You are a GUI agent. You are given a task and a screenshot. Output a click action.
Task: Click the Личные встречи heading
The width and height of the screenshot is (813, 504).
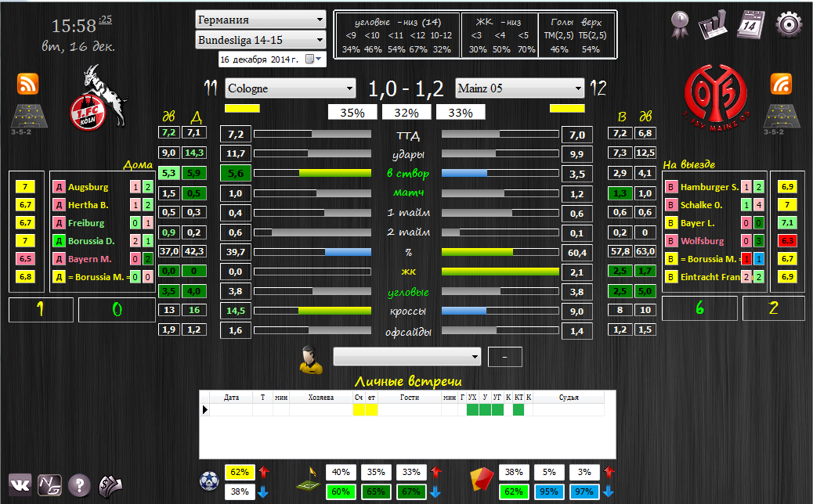408,382
